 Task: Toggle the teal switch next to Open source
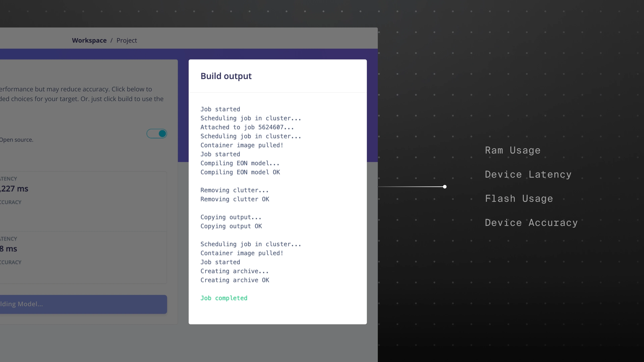click(157, 134)
